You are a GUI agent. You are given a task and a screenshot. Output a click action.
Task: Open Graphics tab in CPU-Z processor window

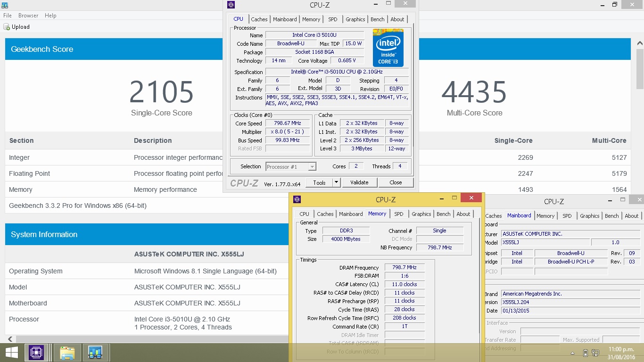click(355, 19)
